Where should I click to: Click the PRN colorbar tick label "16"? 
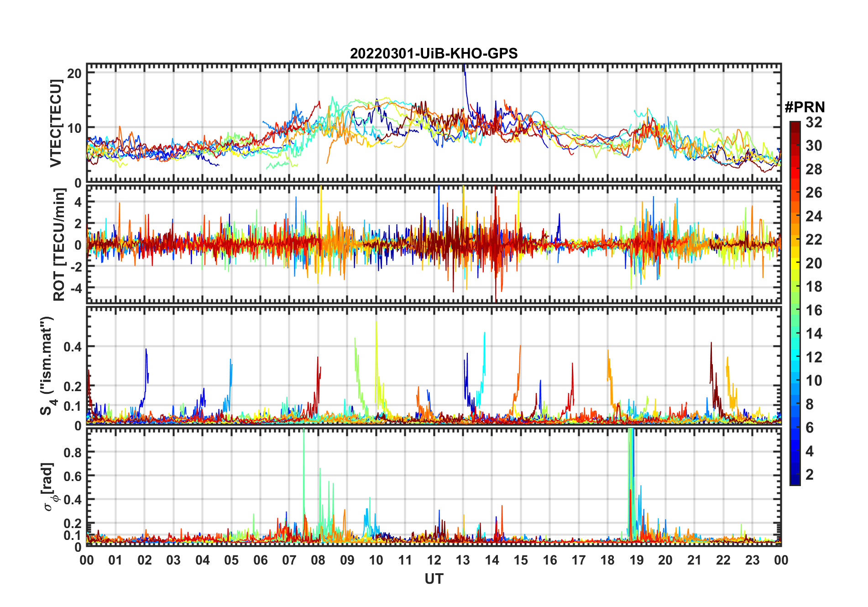click(x=814, y=310)
